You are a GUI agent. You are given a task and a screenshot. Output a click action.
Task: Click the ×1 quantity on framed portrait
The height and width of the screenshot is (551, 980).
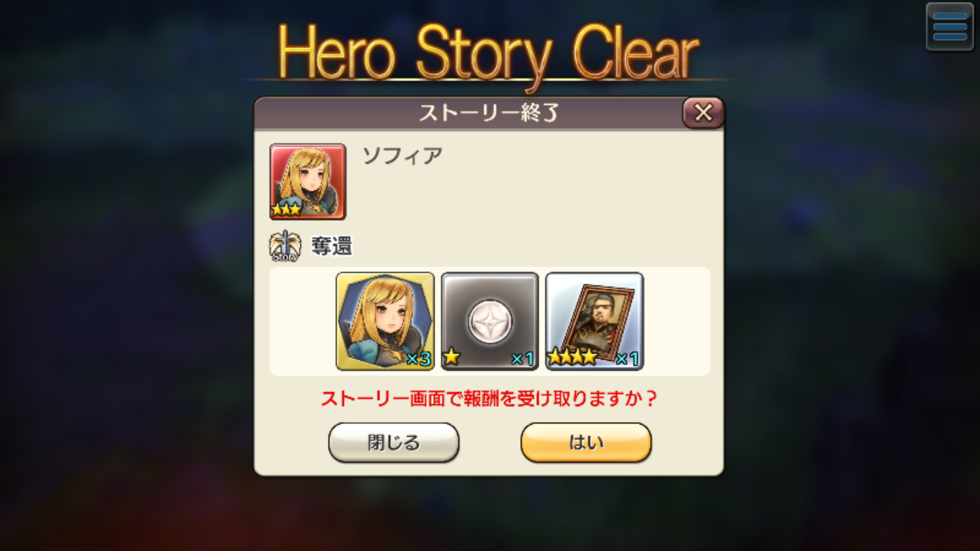click(x=627, y=358)
